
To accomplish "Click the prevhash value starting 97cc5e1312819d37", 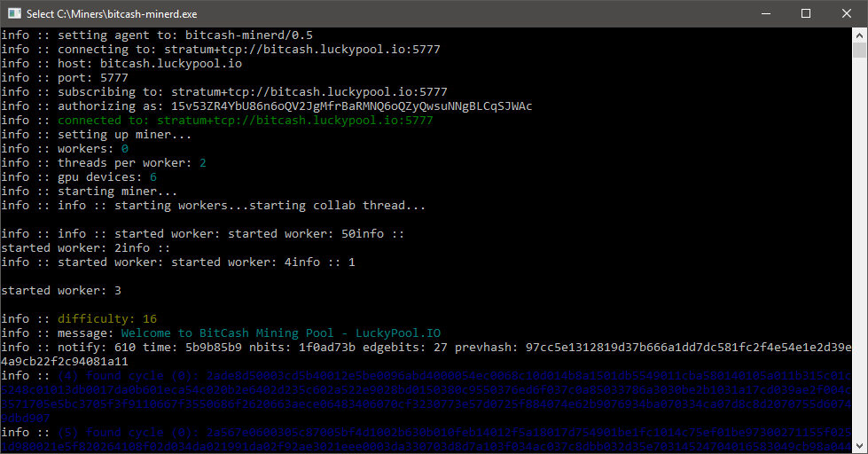I will click(x=688, y=347).
